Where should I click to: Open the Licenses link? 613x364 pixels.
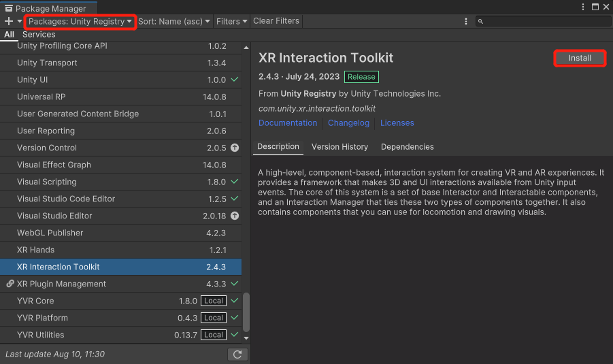(x=397, y=122)
